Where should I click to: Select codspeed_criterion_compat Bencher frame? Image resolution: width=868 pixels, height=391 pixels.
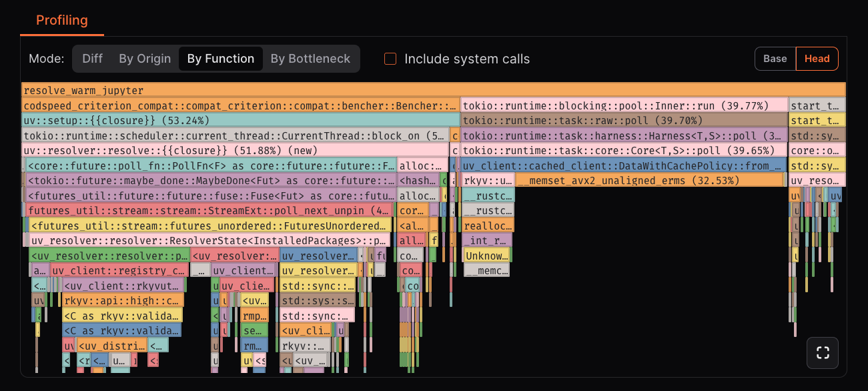point(241,105)
